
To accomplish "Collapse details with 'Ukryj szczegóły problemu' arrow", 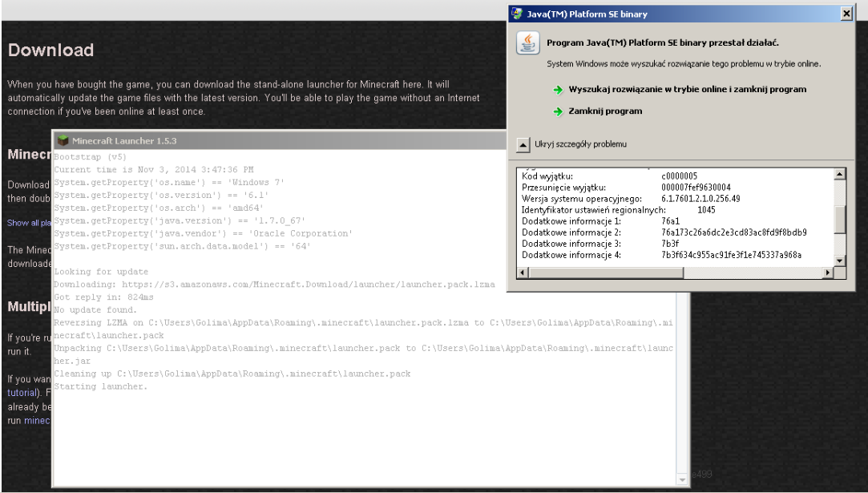I will click(523, 144).
